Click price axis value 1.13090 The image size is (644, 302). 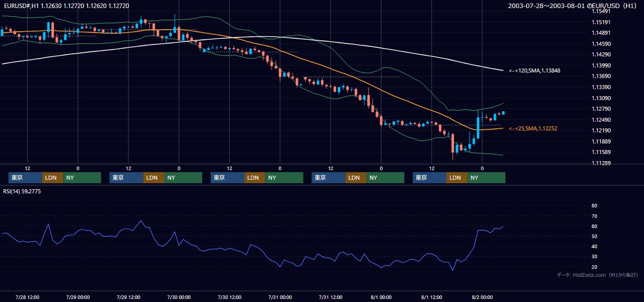[x=602, y=98]
